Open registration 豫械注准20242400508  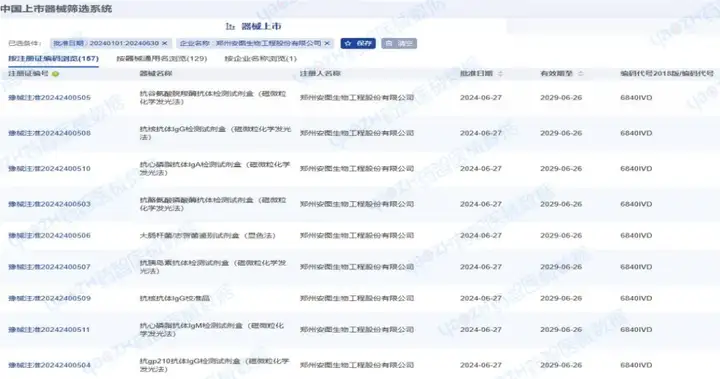[50, 133]
